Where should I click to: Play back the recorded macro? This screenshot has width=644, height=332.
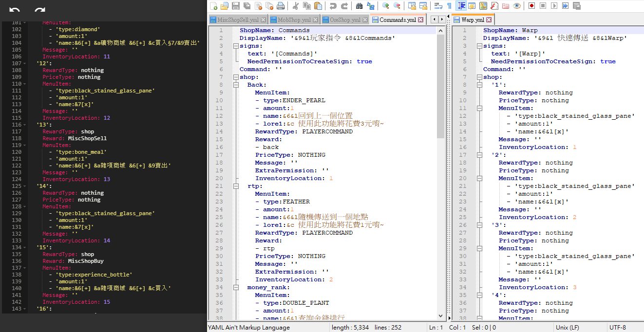coord(554,6)
